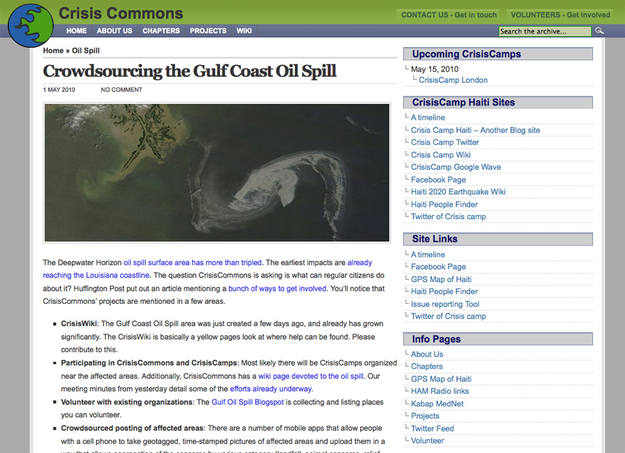Screen dimensions: 625x453
Task: Open the ABOUT US menu item
Action: pyautogui.click(x=114, y=31)
